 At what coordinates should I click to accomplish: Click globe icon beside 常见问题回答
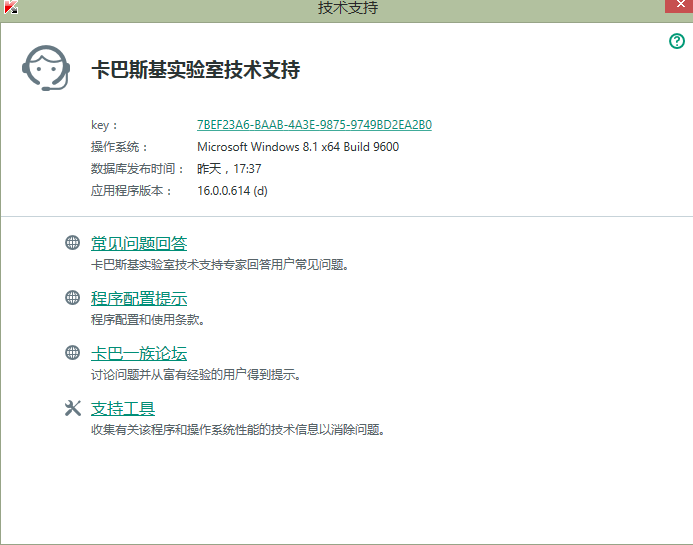pyautogui.click(x=72, y=243)
